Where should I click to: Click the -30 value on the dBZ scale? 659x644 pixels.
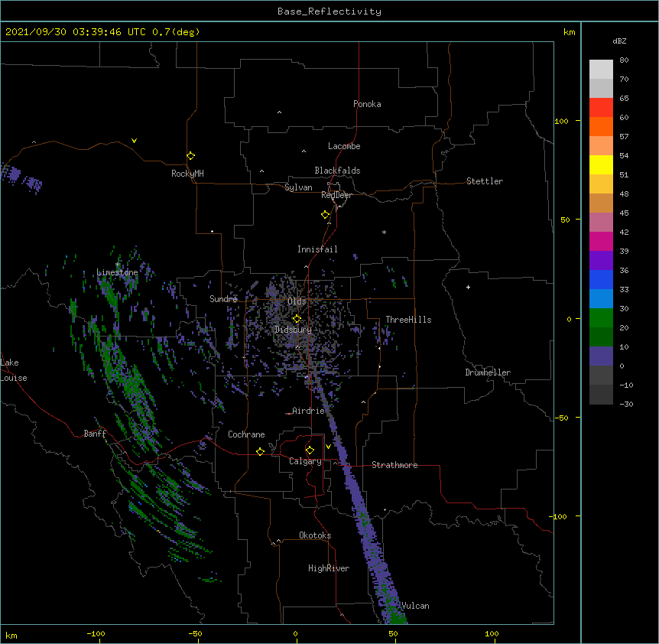pos(626,404)
